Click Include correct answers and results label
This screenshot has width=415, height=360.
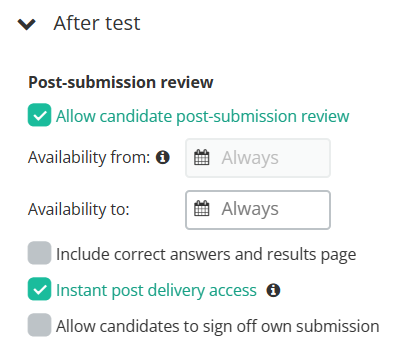(206, 255)
